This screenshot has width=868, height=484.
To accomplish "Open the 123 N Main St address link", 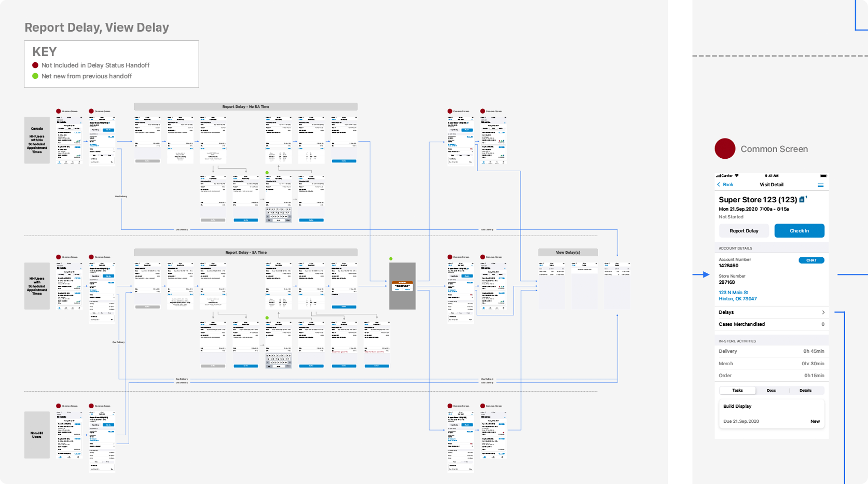I will pyautogui.click(x=737, y=296).
